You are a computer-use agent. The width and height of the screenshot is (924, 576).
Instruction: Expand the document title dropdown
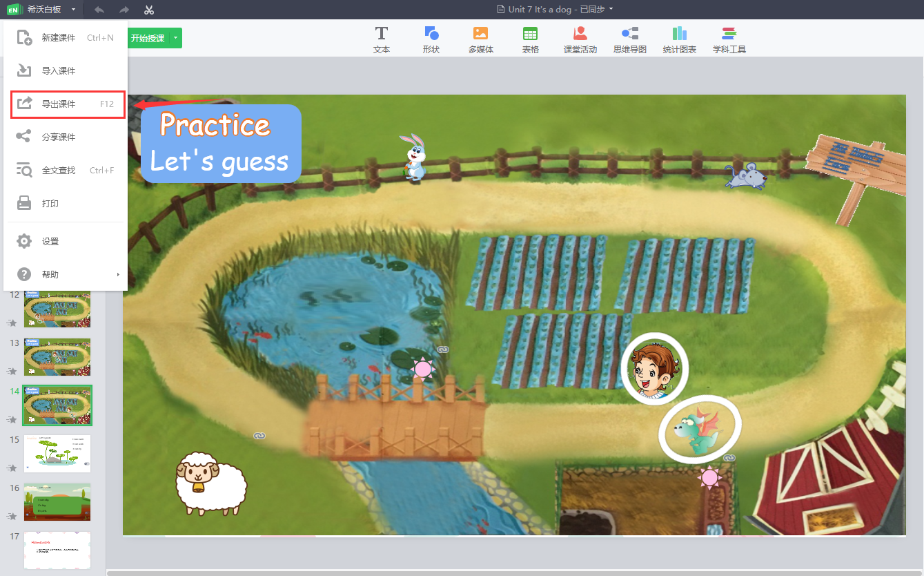[x=611, y=9]
